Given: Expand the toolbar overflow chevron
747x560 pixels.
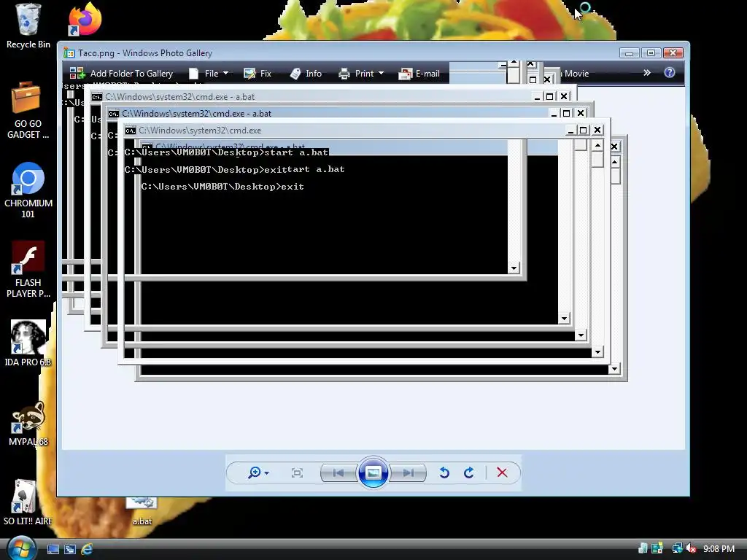Looking at the screenshot, I should click(x=646, y=73).
